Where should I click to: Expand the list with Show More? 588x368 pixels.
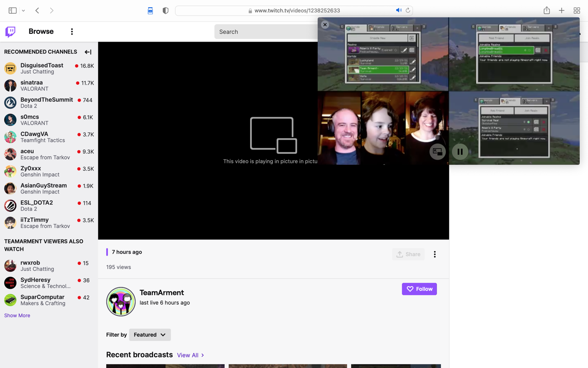click(17, 315)
